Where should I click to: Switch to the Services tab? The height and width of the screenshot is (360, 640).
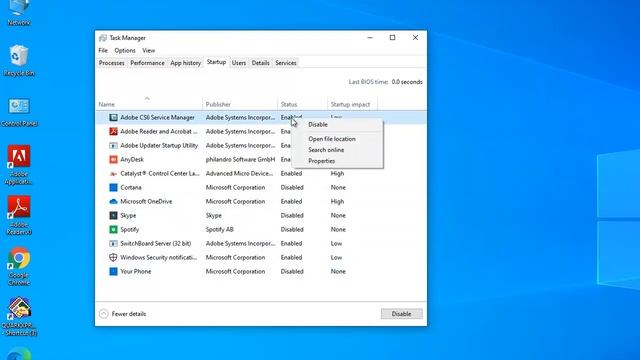click(286, 63)
